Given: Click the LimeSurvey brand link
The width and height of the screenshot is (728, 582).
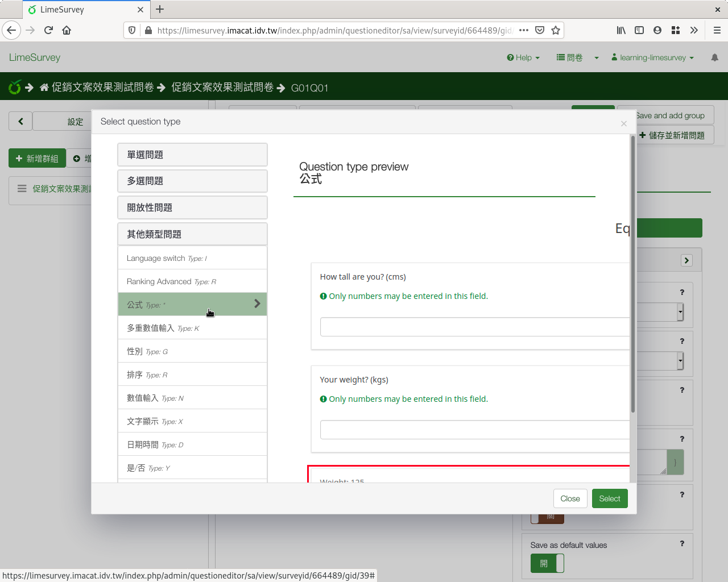Looking at the screenshot, I should [x=35, y=57].
